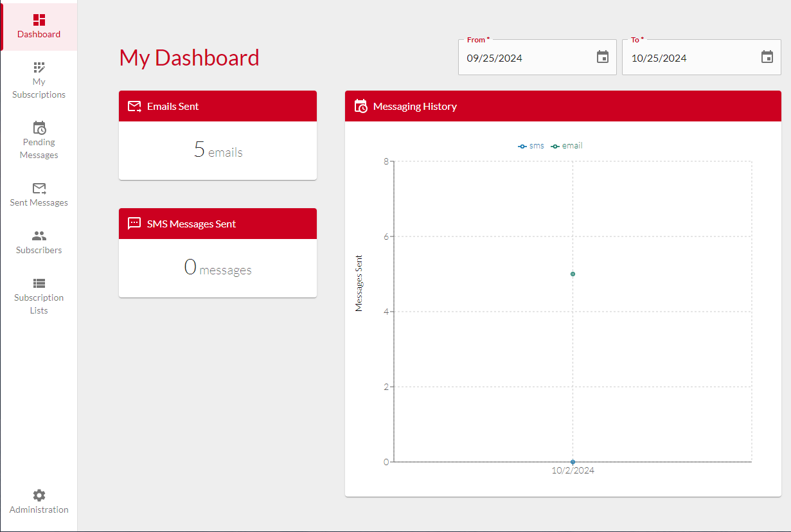The height and width of the screenshot is (532, 791).
Task: Click the Subscription Lists icon
Action: (39, 283)
